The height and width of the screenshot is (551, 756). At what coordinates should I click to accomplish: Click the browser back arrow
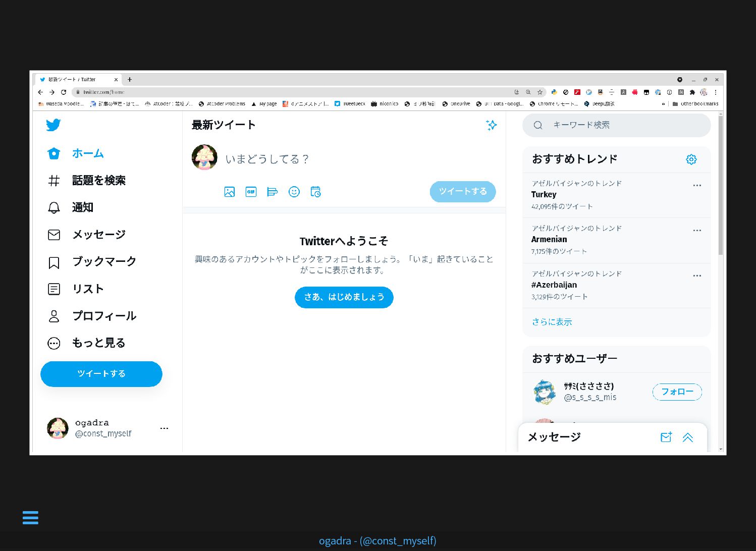[40, 92]
